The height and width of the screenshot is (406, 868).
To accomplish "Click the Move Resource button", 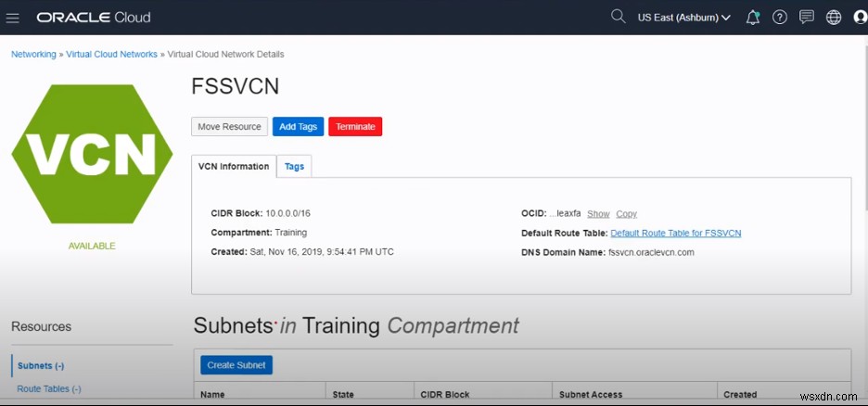I will tap(229, 127).
